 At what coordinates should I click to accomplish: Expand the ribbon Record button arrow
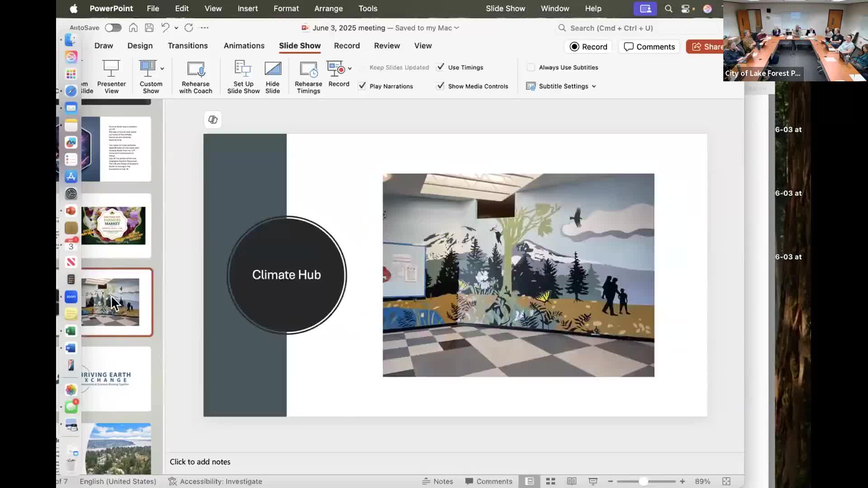(349, 69)
